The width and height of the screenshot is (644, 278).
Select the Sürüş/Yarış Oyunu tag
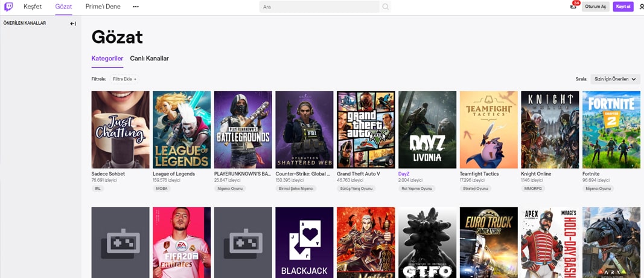(356, 189)
